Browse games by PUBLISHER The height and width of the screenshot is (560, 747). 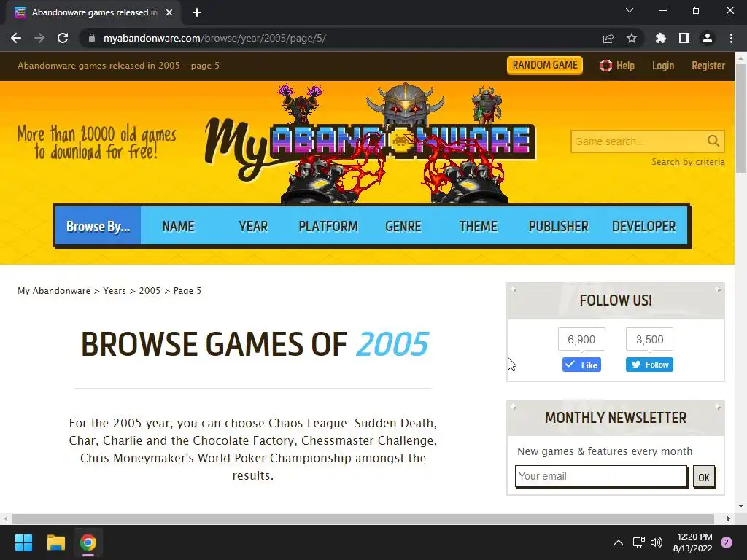coord(558,226)
